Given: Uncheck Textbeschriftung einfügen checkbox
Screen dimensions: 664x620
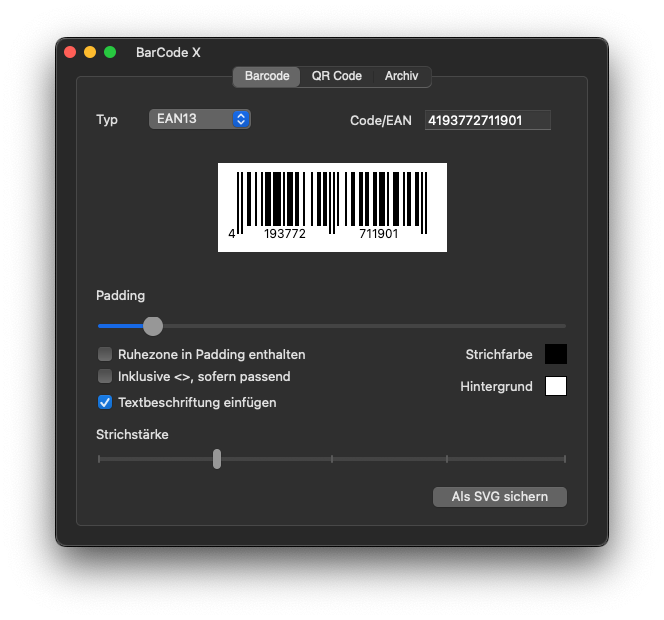Looking at the screenshot, I should (105, 402).
